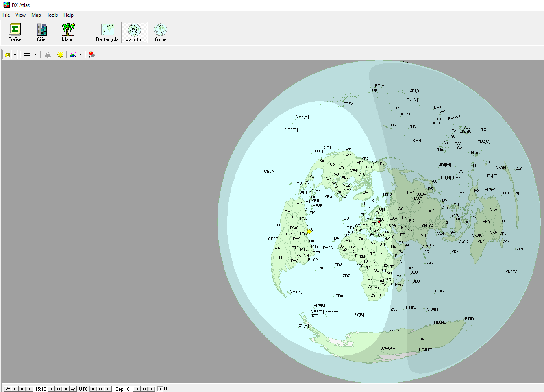
Task: Click the gray mountain relief icon
Action: click(x=48, y=54)
